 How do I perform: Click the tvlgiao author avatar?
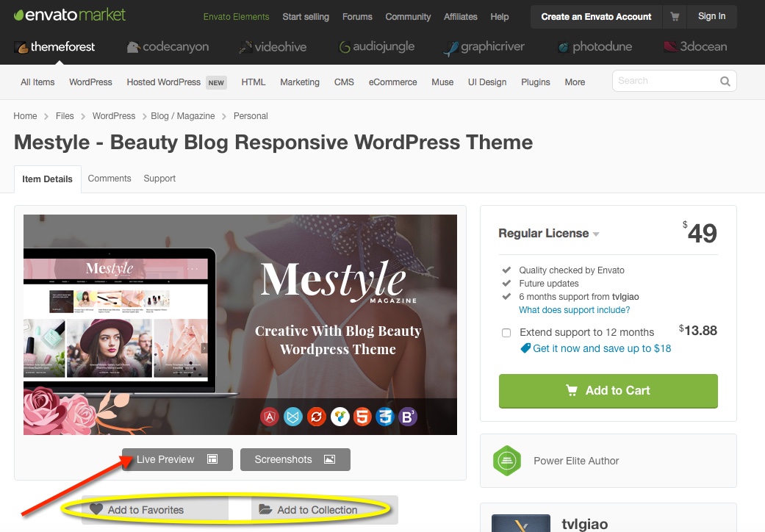coord(520,523)
